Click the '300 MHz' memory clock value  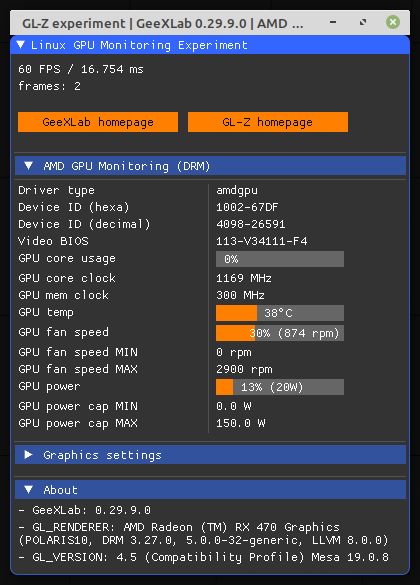tap(240, 295)
